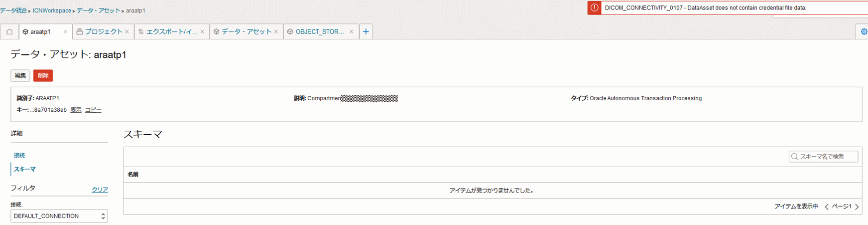Click the アイテムを表示中 label
The height and width of the screenshot is (225, 868).
796,207
